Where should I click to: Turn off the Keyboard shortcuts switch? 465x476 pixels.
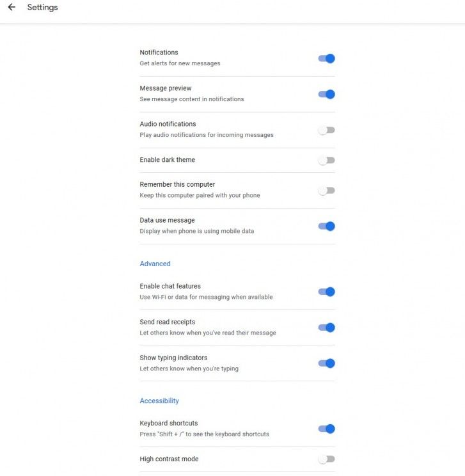click(326, 429)
